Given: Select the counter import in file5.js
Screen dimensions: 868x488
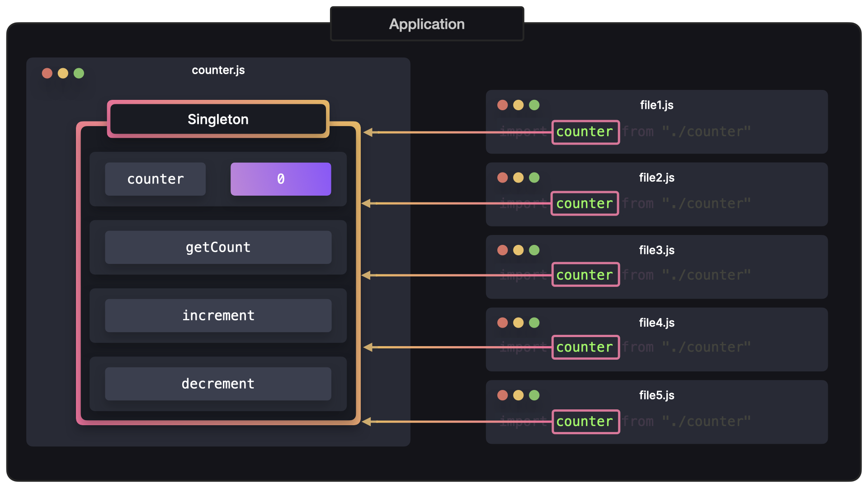Looking at the screenshot, I should (584, 420).
